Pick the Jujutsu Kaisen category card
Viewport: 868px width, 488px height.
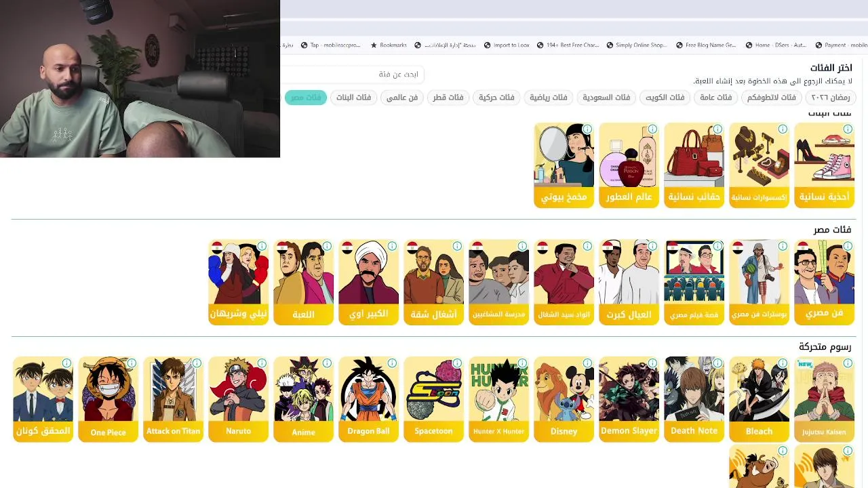[824, 399]
